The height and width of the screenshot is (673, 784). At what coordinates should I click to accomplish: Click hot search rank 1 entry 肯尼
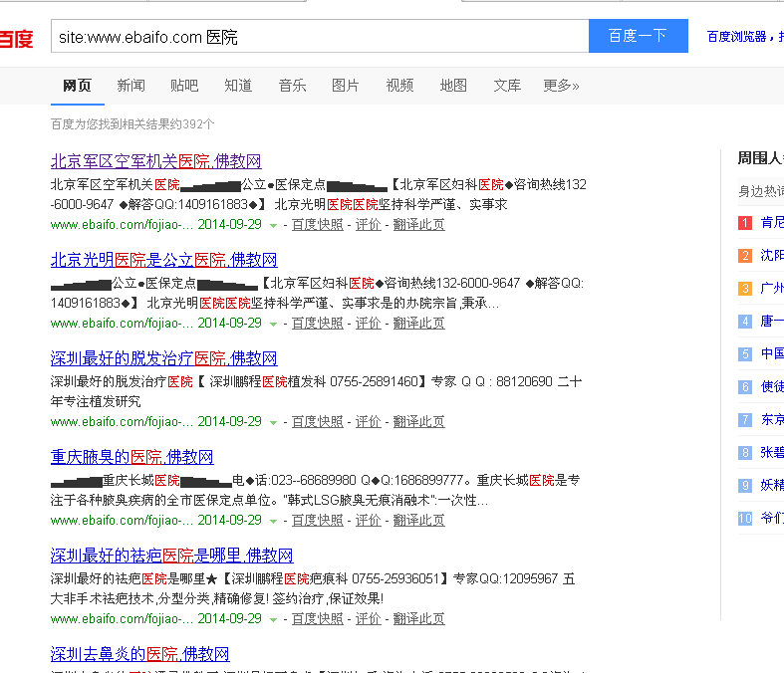coord(772,222)
